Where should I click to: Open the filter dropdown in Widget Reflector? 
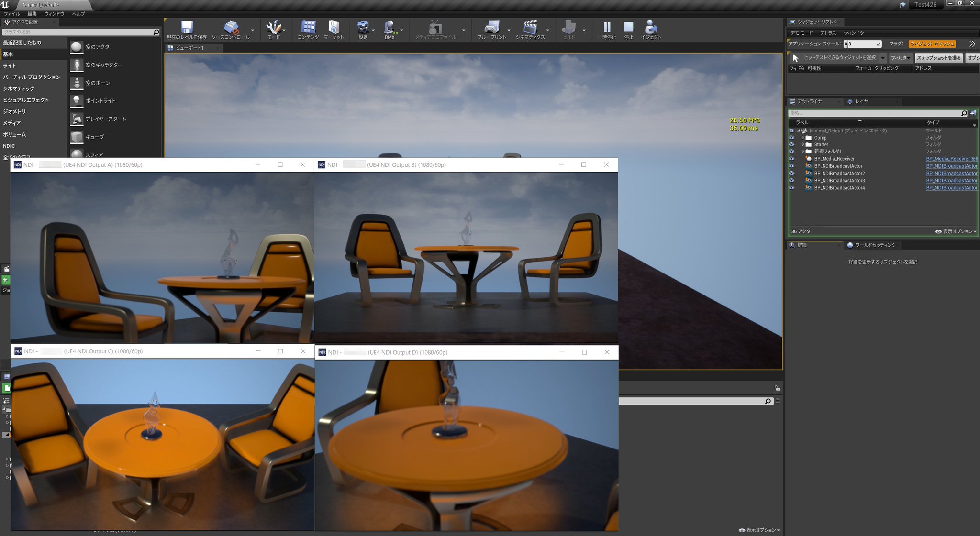click(901, 58)
